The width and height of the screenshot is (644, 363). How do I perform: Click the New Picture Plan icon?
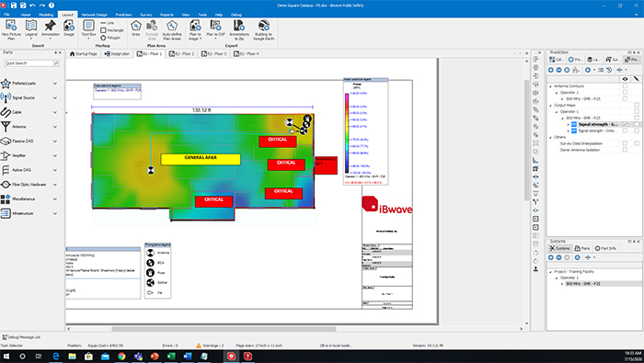11,27
